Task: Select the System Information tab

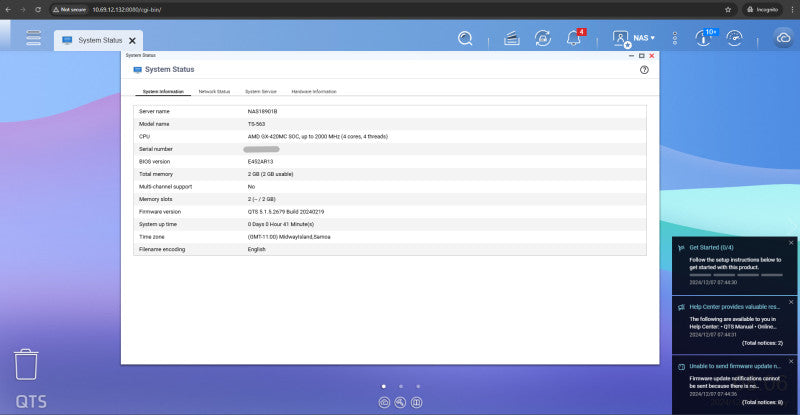Action: pos(163,91)
